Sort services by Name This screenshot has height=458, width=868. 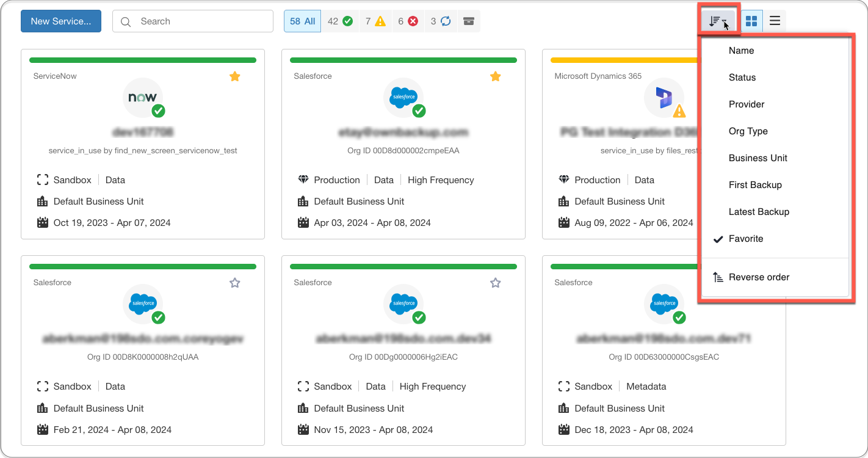(x=775, y=51)
